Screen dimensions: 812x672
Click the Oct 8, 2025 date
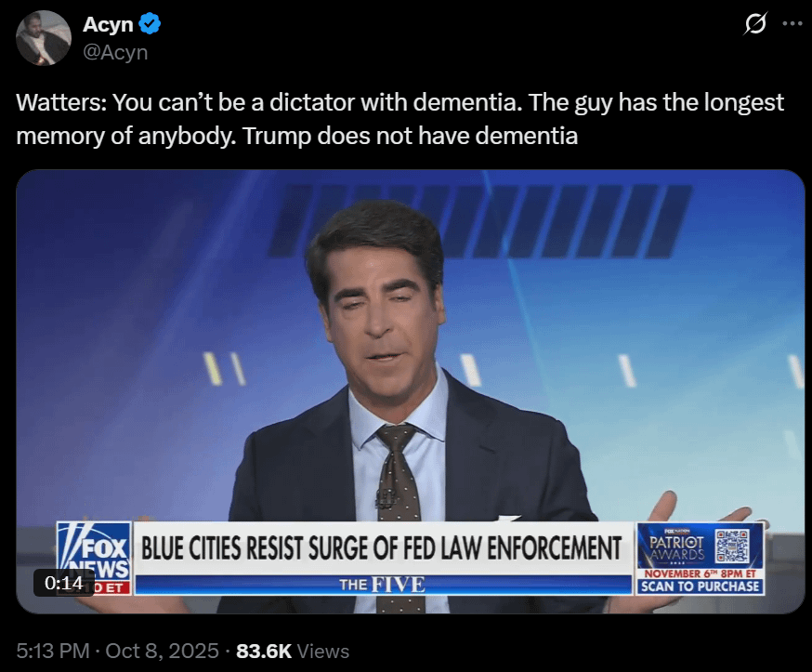point(162,651)
